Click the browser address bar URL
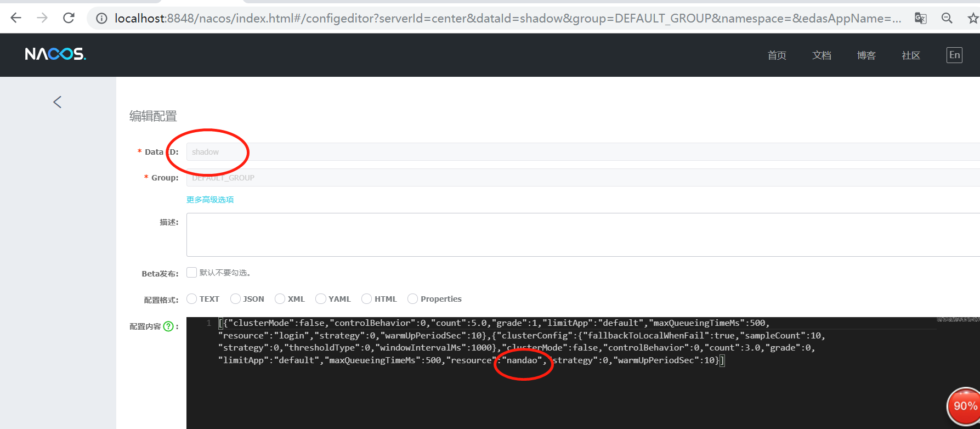 click(508, 18)
